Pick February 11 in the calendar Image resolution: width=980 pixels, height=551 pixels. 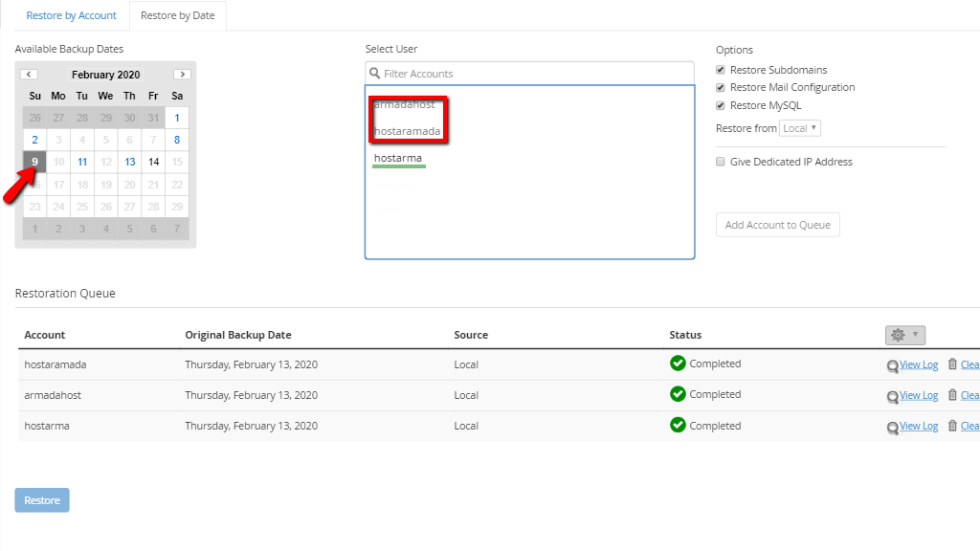click(82, 162)
